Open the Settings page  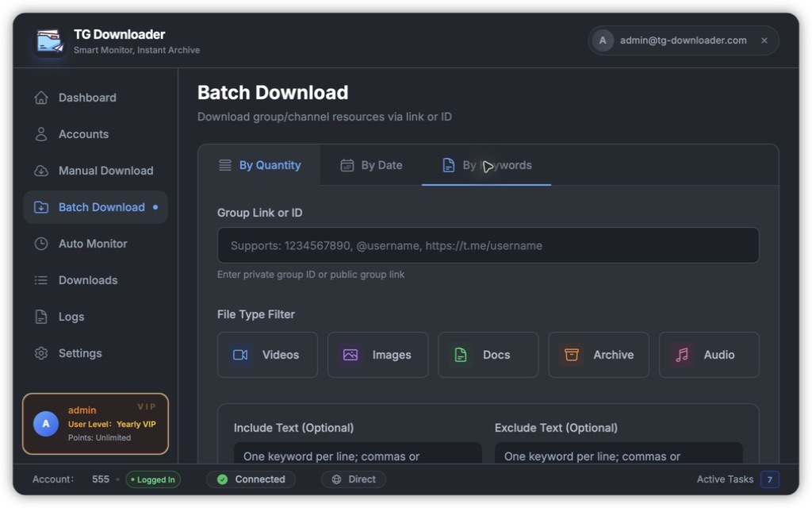(x=95, y=353)
